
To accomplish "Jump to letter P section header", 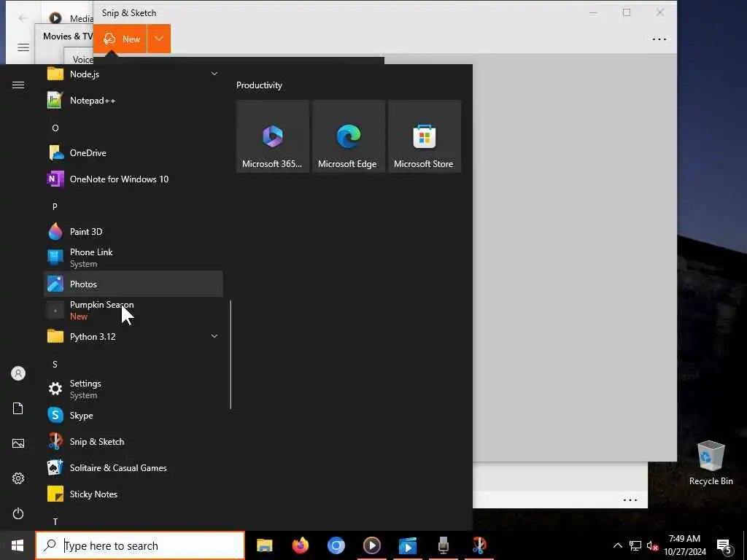I will pos(55,206).
